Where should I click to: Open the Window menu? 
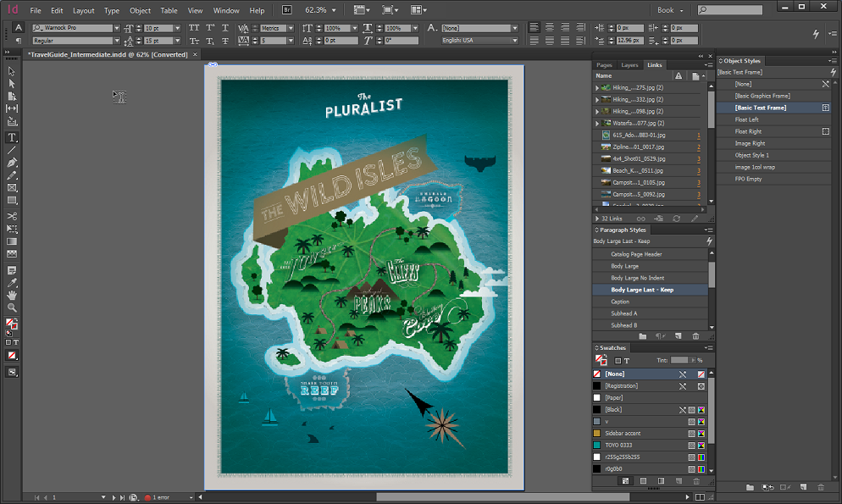point(225,10)
